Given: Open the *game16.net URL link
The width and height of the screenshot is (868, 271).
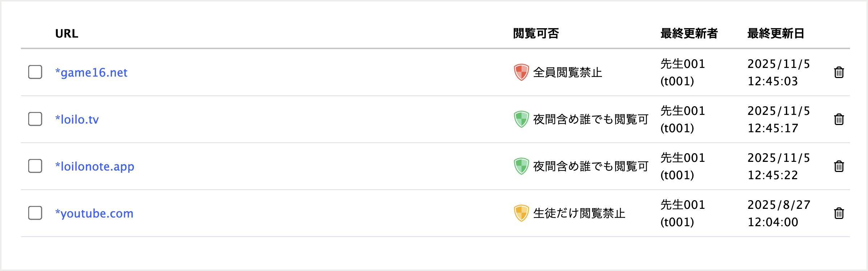Looking at the screenshot, I should click(x=91, y=73).
